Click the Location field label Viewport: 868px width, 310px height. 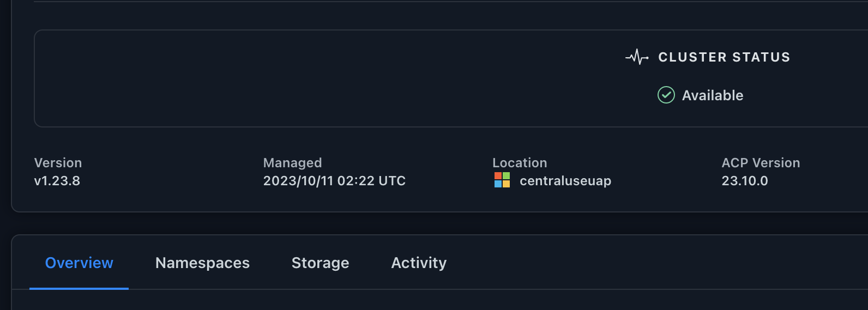pos(520,163)
